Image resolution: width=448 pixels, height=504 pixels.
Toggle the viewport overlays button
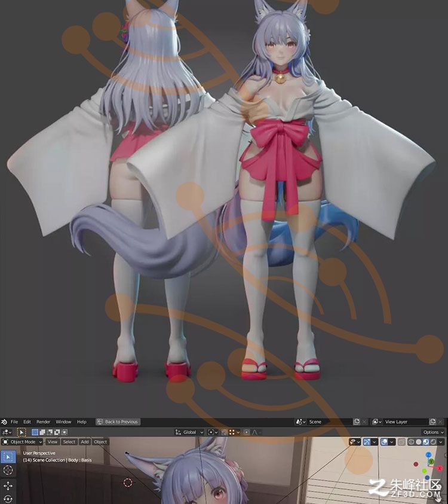tap(385, 442)
